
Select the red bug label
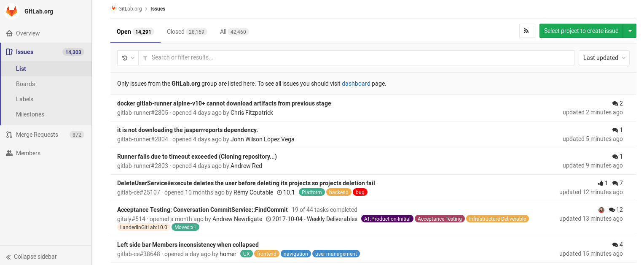coord(360,192)
